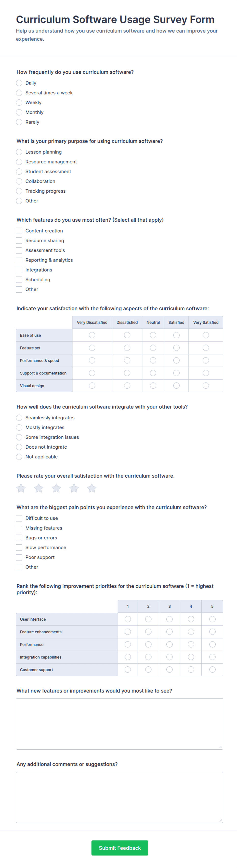The width and height of the screenshot is (237, 868).
Task: Tick Reporting & analytics checkbox
Action: click(19, 260)
